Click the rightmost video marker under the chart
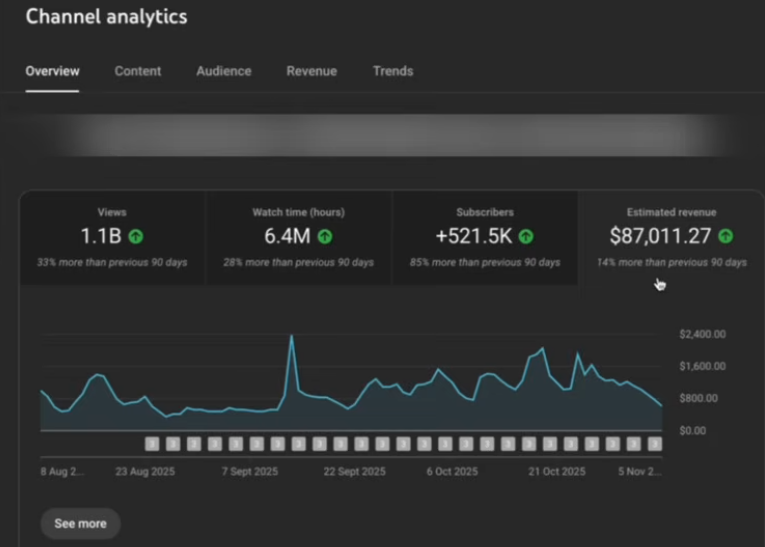This screenshot has height=547, width=765. click(x=655, y=443)
